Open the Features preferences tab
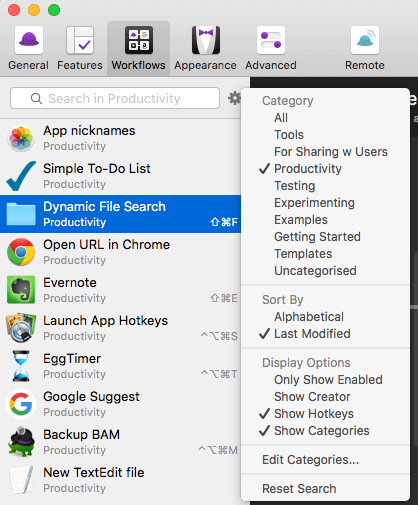 point(80,49)
